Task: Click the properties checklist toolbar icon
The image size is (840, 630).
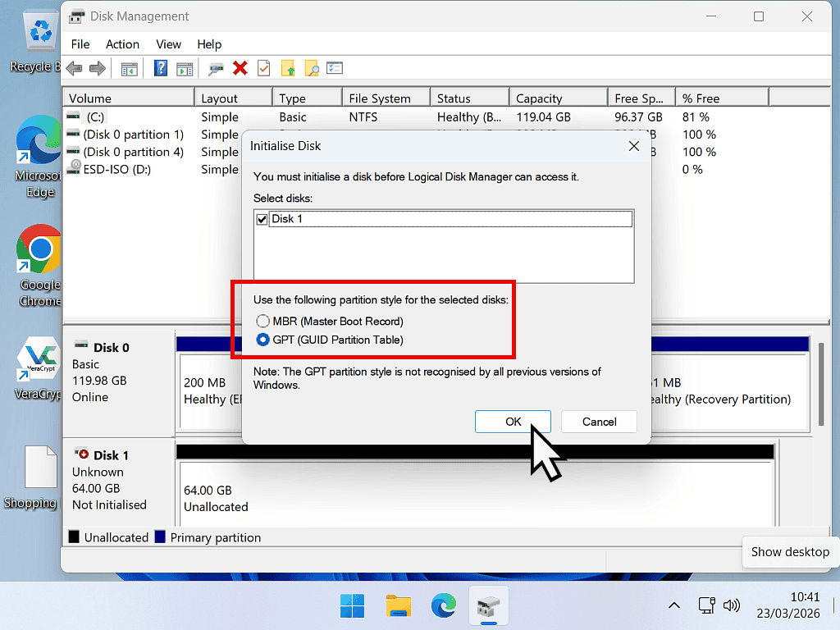Action: [x=263, y=68]
